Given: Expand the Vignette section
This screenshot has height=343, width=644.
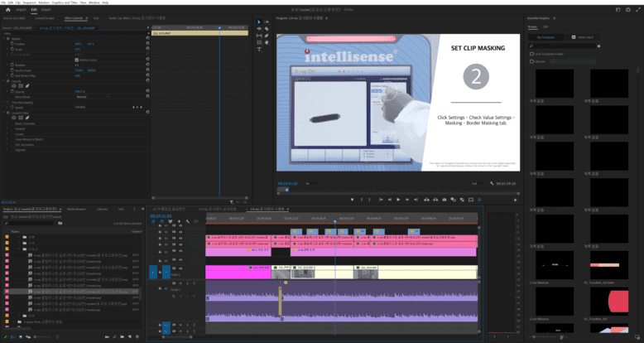Looking at the screenshot, I should pyautogui.click(x=7, y=150).
